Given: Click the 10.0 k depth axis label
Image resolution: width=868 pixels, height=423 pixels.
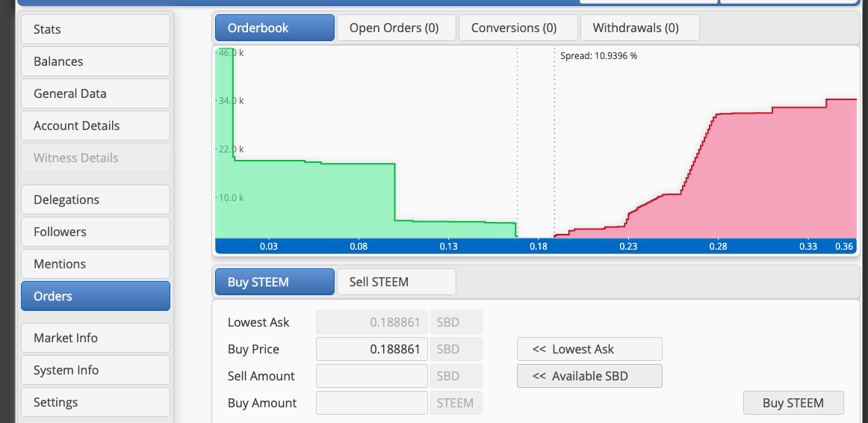Looking at the screenshot, I should 232,197.
